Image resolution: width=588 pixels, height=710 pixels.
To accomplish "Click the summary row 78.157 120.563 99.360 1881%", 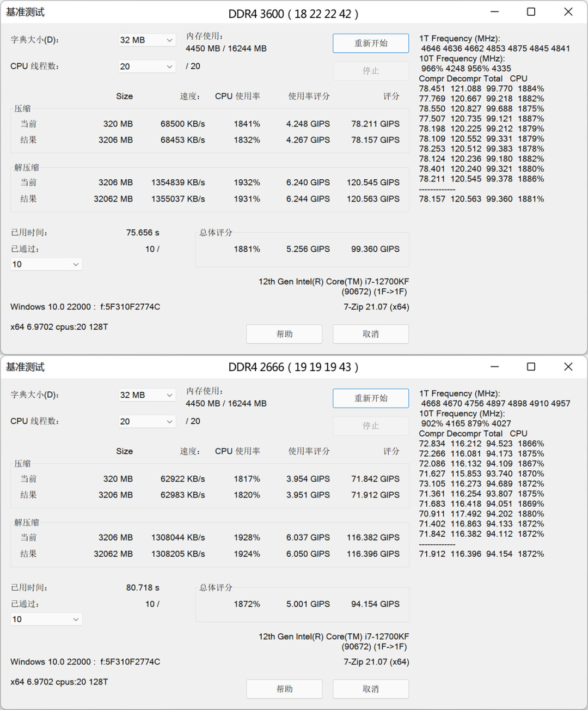I will click(x=481, y=199).
